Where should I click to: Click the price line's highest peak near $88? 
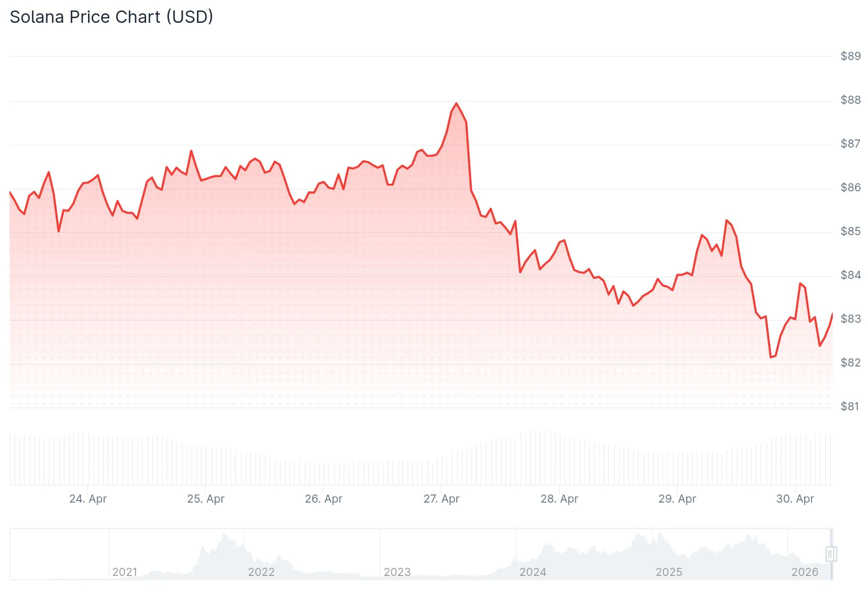point(456,103)
